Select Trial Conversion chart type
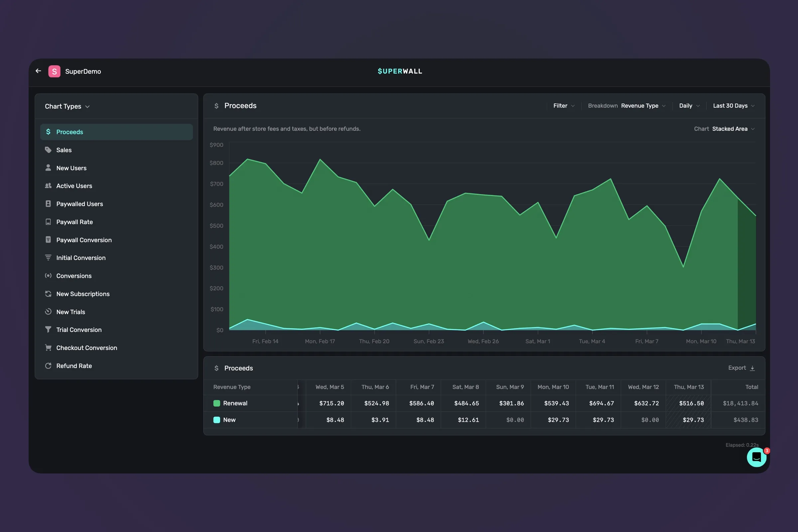 (116, 330)
